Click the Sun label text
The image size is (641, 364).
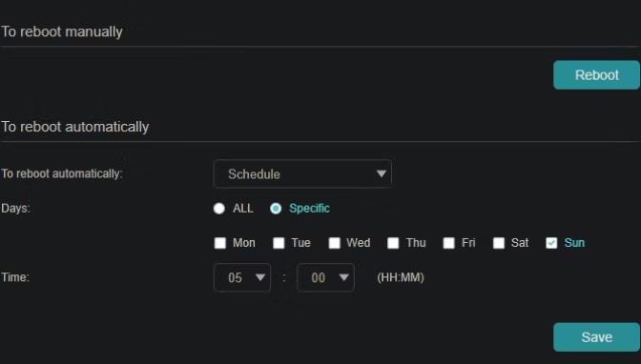pos(574,243)
